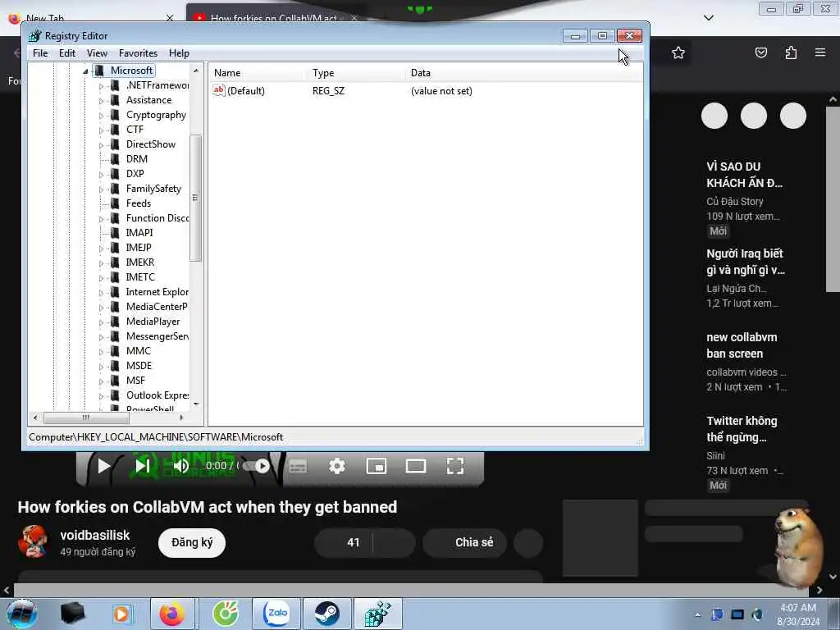Click the Chia sẻ share button
The image size is (840, 630).
[464, 542]
